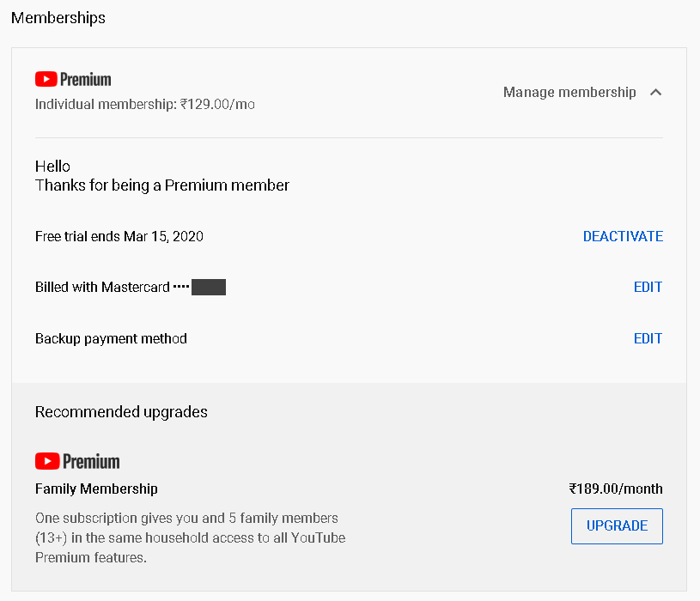The height and width of the screenshot is (601, 700).
Task: Edit the backup payment method
Action: 648,338
